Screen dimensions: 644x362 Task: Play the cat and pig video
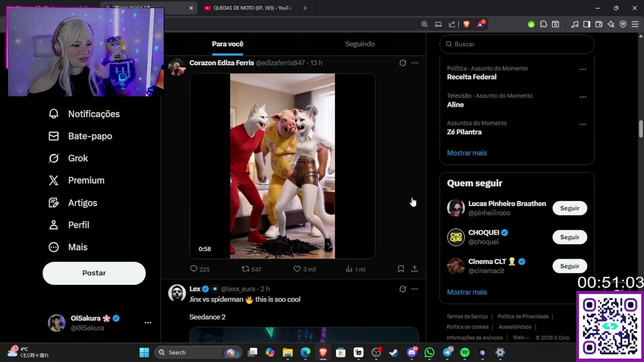pyautogui.click(x=282, y=166)
